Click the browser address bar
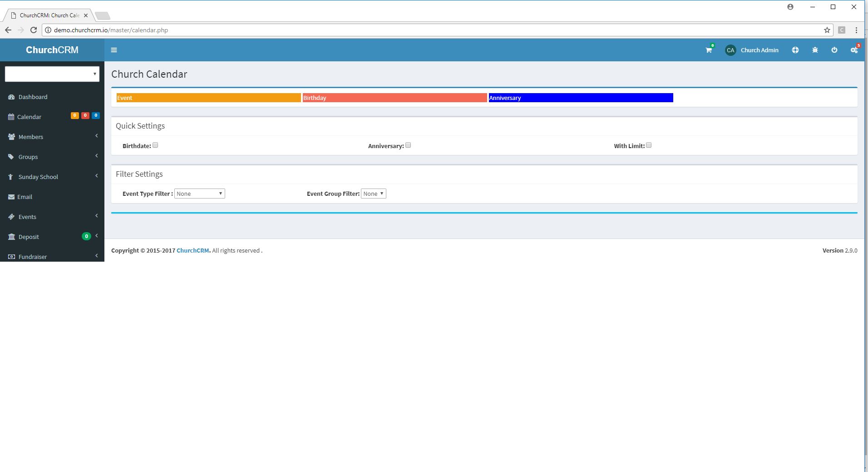 coord(438,30)
